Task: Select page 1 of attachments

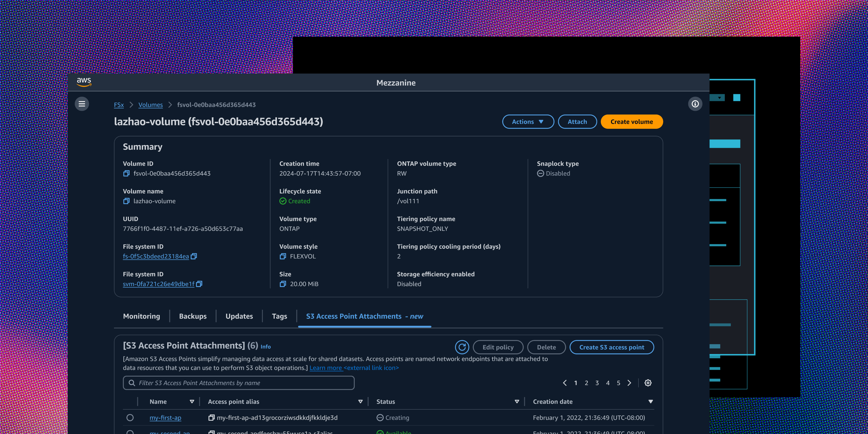Action: (x=576, y=383)
